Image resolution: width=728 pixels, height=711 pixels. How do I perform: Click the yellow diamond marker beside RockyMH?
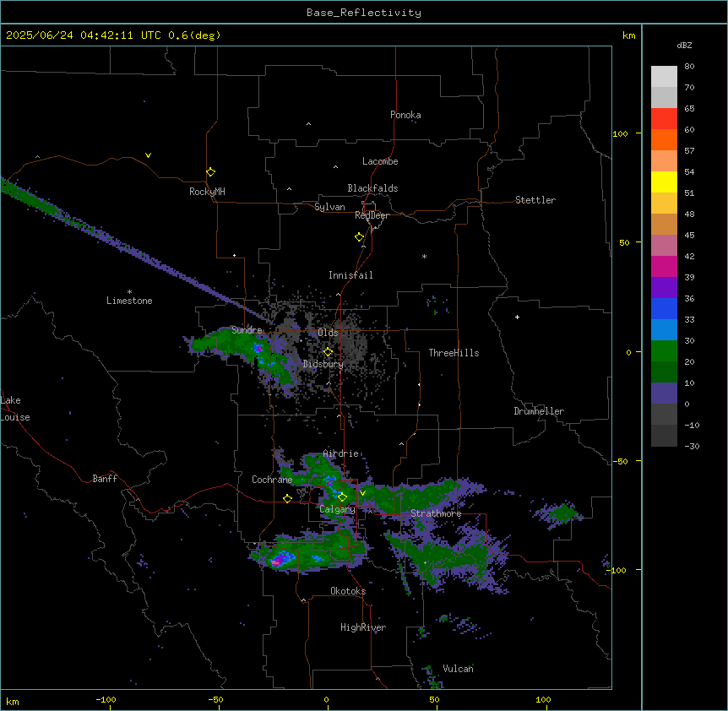[210, 172]
